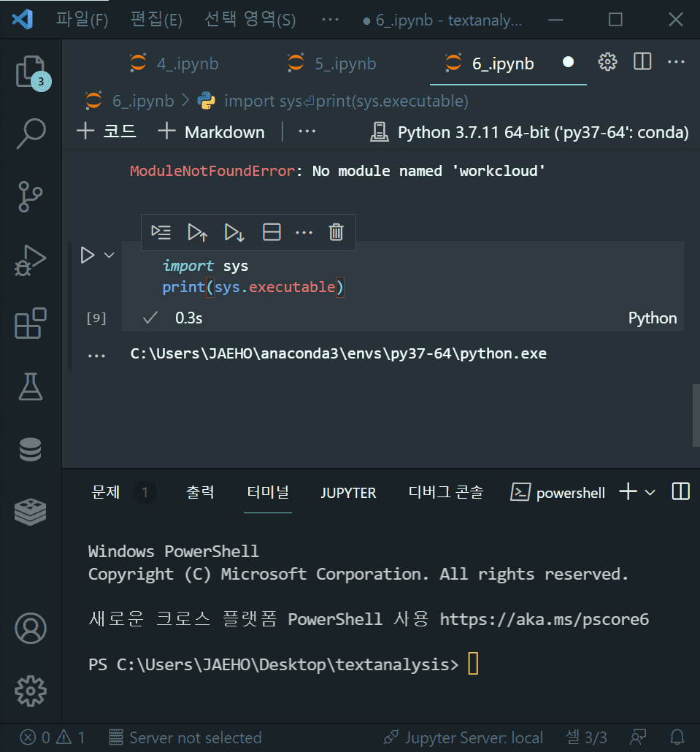This screenshot has width=700, height=752.
Task: Open the JUPYTER panel tab
Action: [348, 493]
